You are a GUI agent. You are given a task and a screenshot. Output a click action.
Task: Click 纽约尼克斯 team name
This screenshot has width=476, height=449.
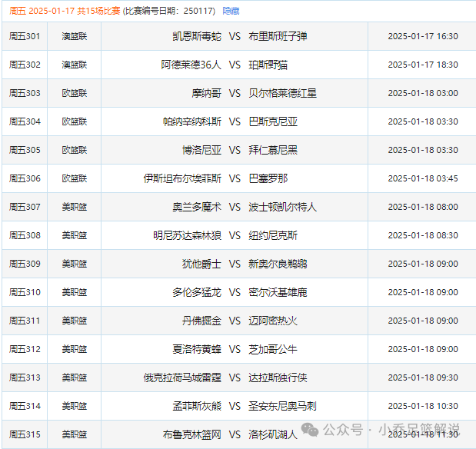tap(273, 235)
